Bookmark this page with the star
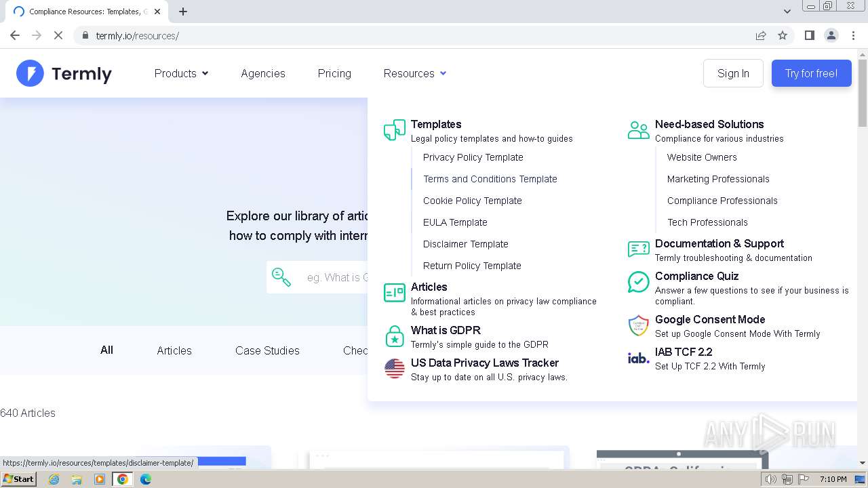 click(x=783, y=35)
